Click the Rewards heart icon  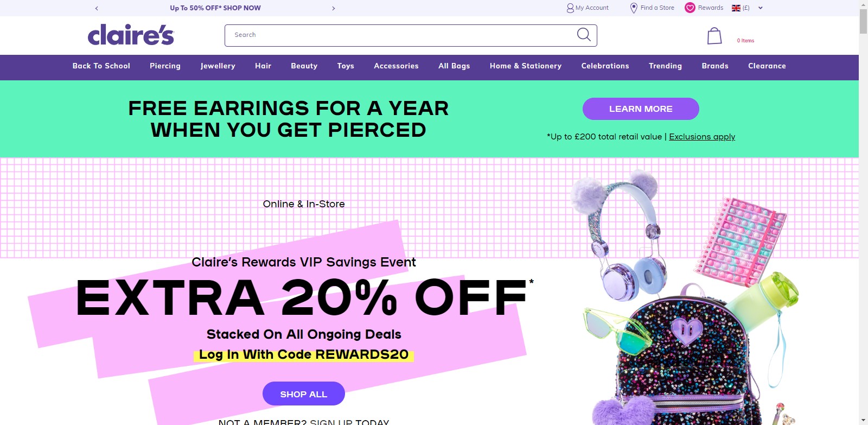[x=690, y=8]
